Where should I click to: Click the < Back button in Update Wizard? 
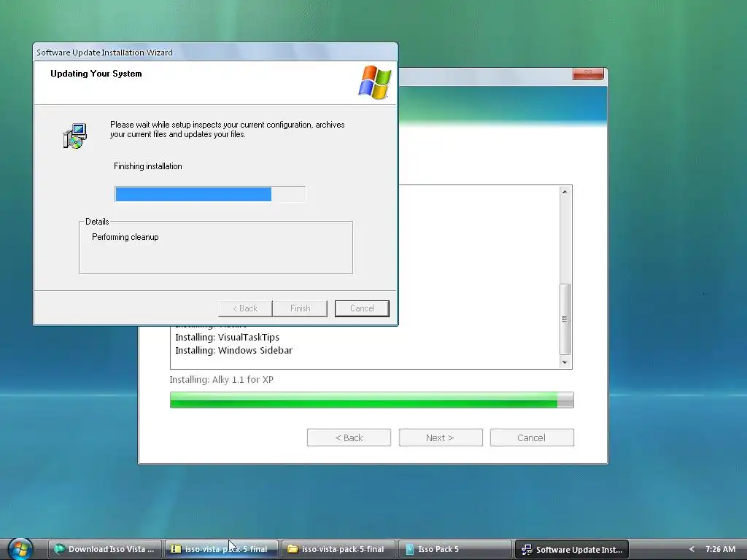(245, 308)
